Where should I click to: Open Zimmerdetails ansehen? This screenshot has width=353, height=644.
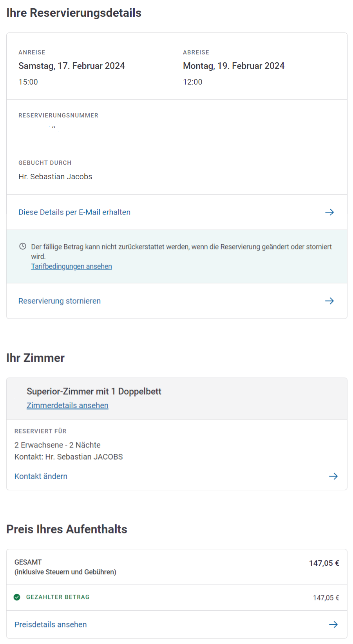(67, 406)
